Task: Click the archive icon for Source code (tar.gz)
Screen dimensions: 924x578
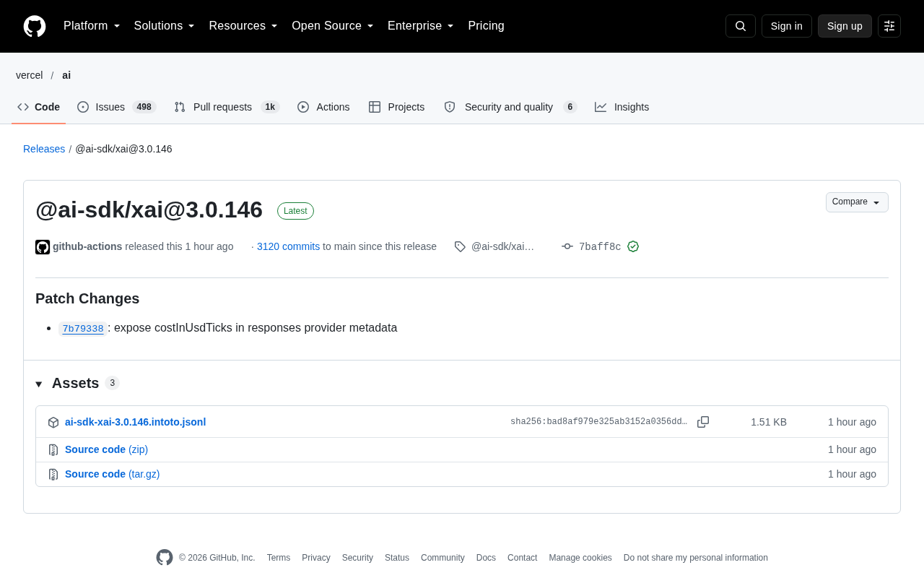Action: coord(53,475)
